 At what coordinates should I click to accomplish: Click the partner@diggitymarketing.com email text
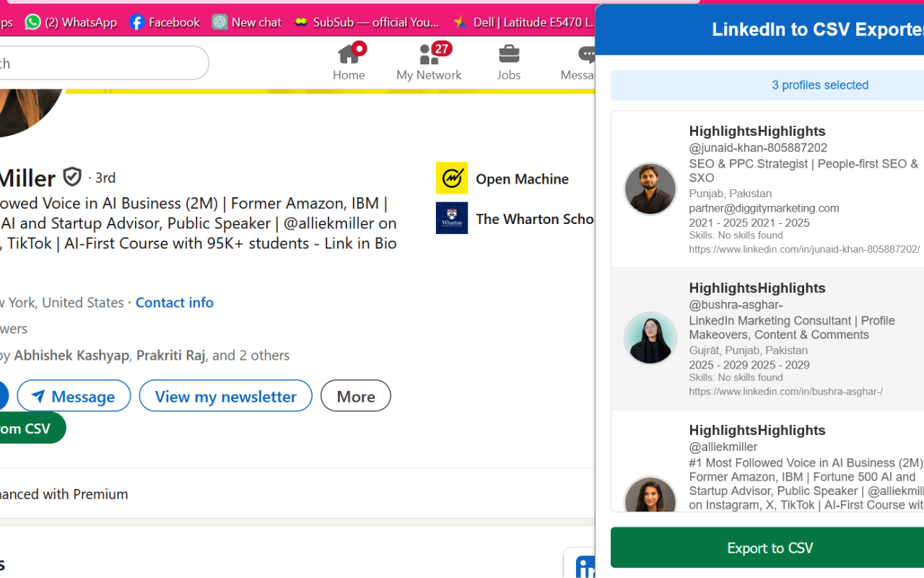point(764,208)
